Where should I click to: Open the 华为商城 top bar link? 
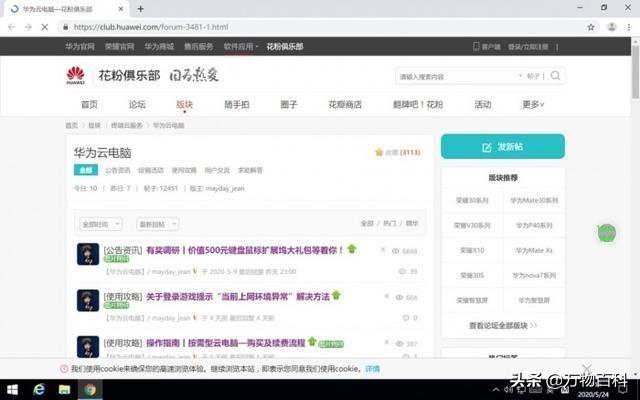tap(159, 47)
